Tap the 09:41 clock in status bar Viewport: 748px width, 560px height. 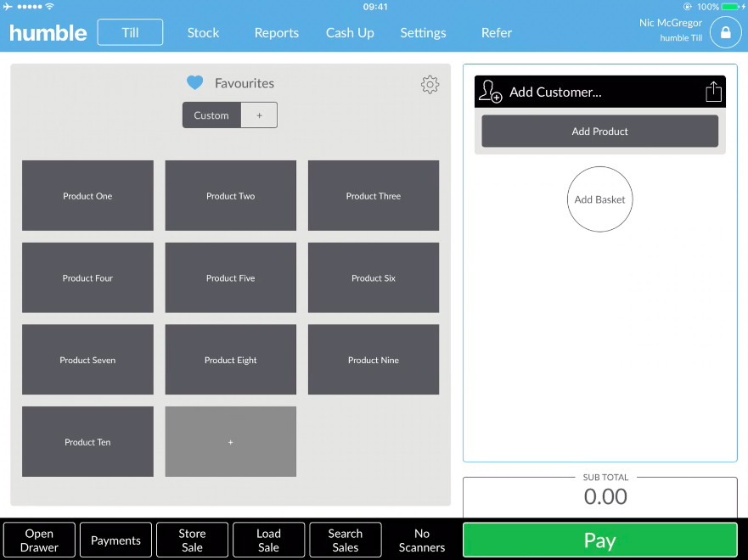coord(375,7)
